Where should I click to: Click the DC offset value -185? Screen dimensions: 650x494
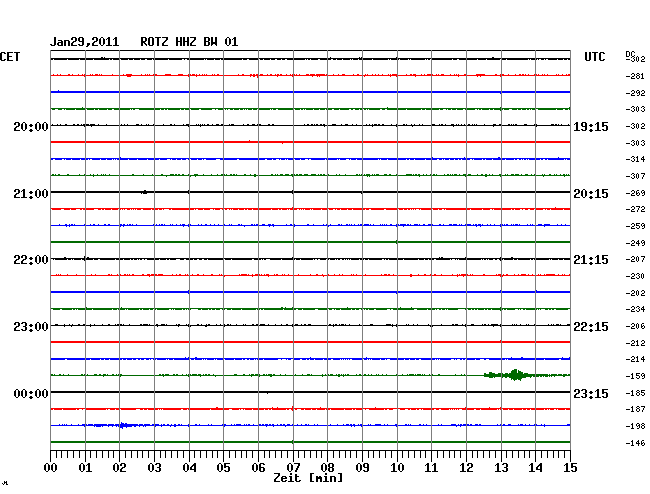(635, 393)
